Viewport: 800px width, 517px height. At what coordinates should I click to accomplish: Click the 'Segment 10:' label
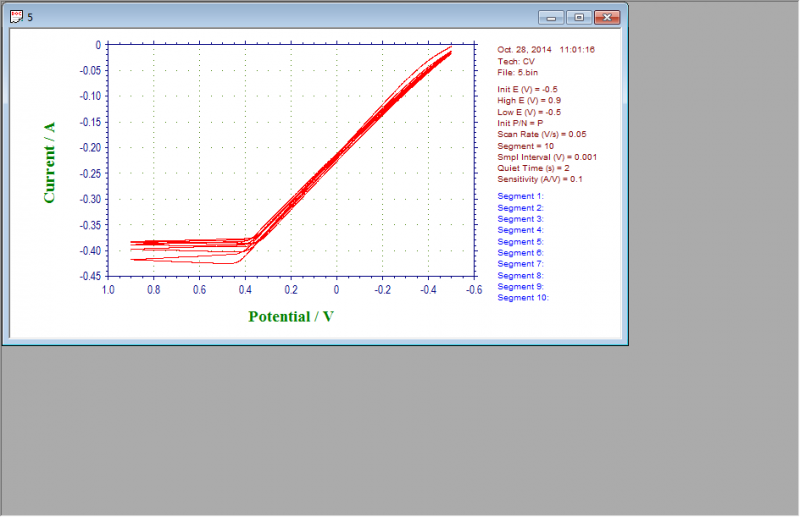click(x=523, y=298)
